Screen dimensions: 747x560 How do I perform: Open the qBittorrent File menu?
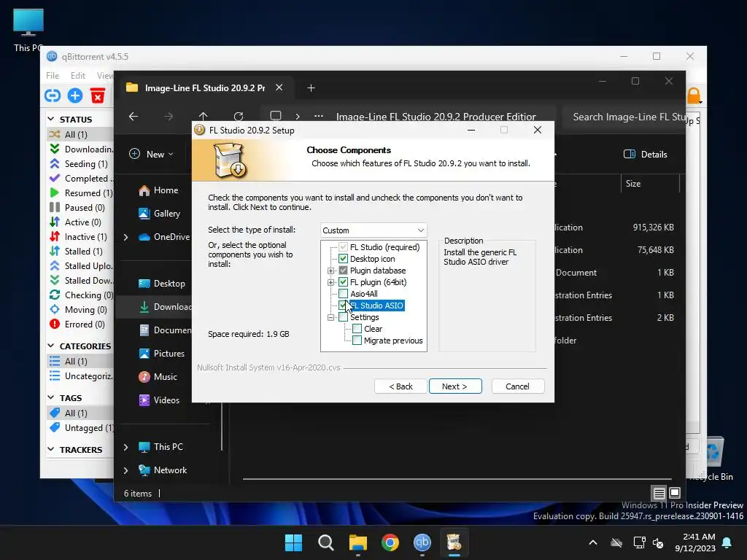(53, 76)
